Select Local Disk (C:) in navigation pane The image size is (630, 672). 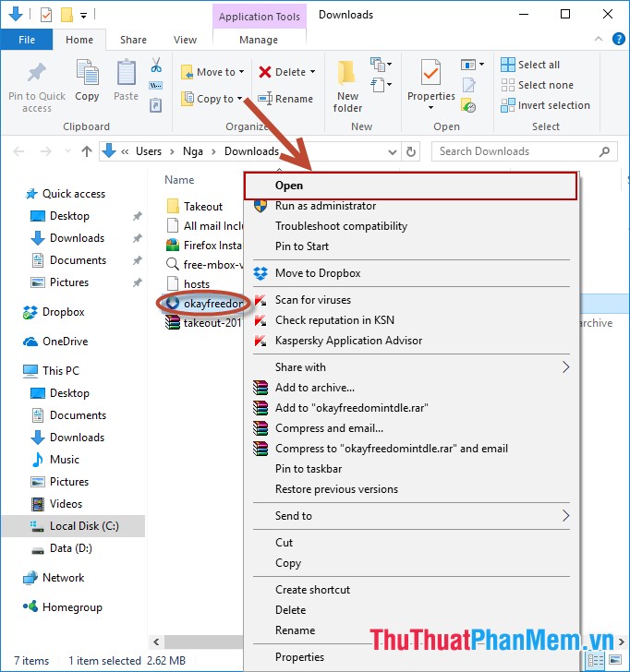tap(83, 526)
